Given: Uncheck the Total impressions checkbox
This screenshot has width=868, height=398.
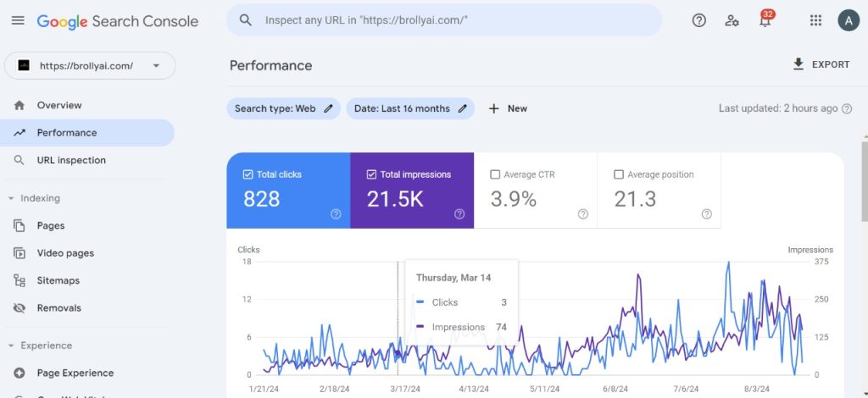Looking at the screenshot, I should click(x=371, y=174).
